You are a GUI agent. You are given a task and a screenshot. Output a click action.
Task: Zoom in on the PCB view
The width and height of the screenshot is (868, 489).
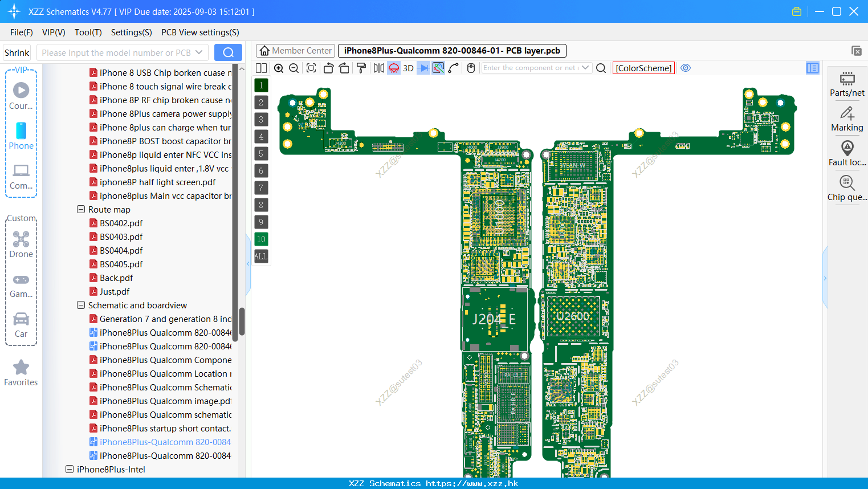coord(279,68)
